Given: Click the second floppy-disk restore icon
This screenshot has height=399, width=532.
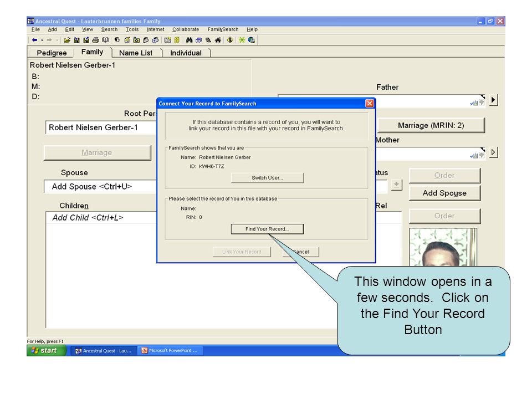Looking at the screenshot, I should click(86, 40).
